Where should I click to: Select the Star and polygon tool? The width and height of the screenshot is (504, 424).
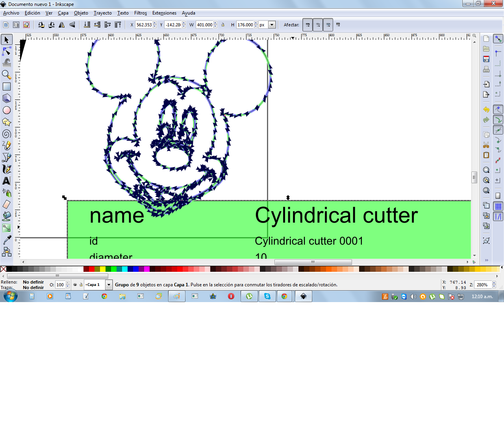point(7,122)
